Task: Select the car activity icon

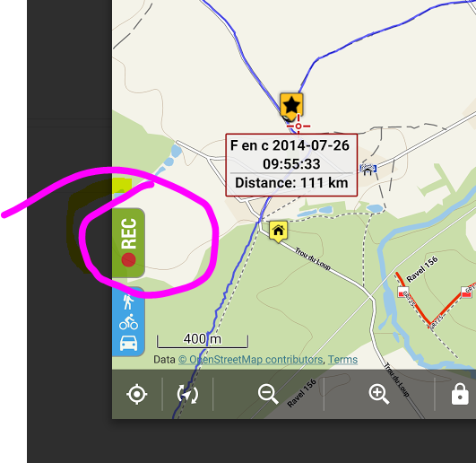Action: (128, 344)
